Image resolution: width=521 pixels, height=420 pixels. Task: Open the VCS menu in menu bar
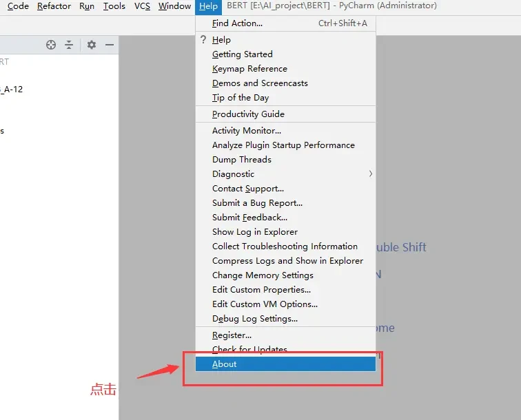(142, 6)
